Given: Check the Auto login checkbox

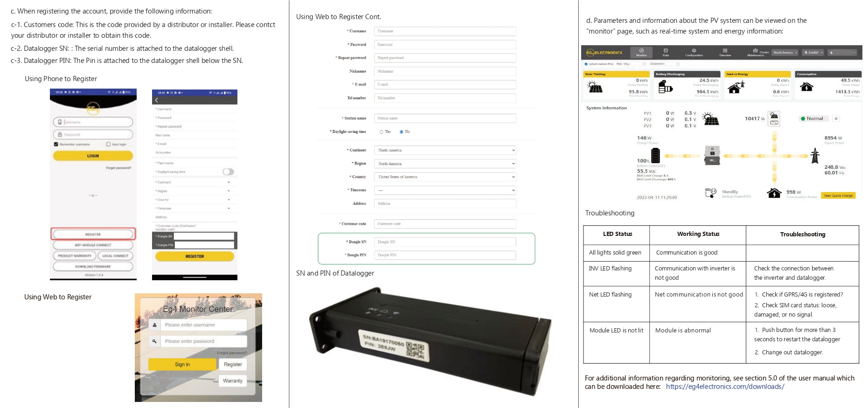Looking at the screenshot, I should pyautogui.click(x=109, y=145).
